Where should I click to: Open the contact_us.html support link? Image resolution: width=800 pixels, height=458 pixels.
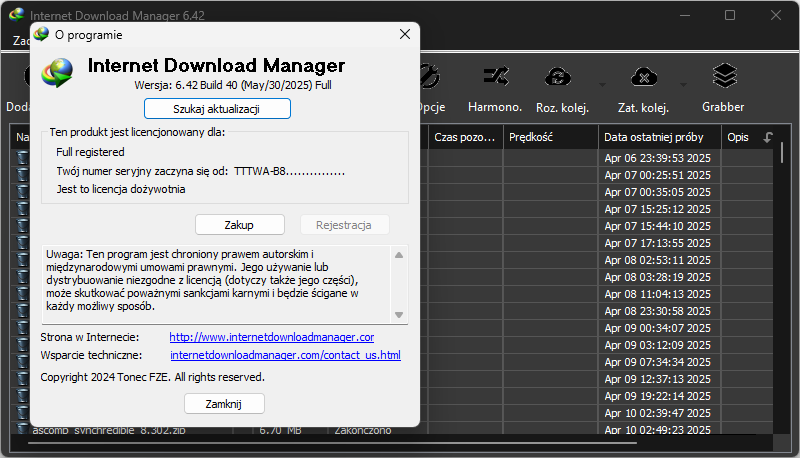pos(285,355)
